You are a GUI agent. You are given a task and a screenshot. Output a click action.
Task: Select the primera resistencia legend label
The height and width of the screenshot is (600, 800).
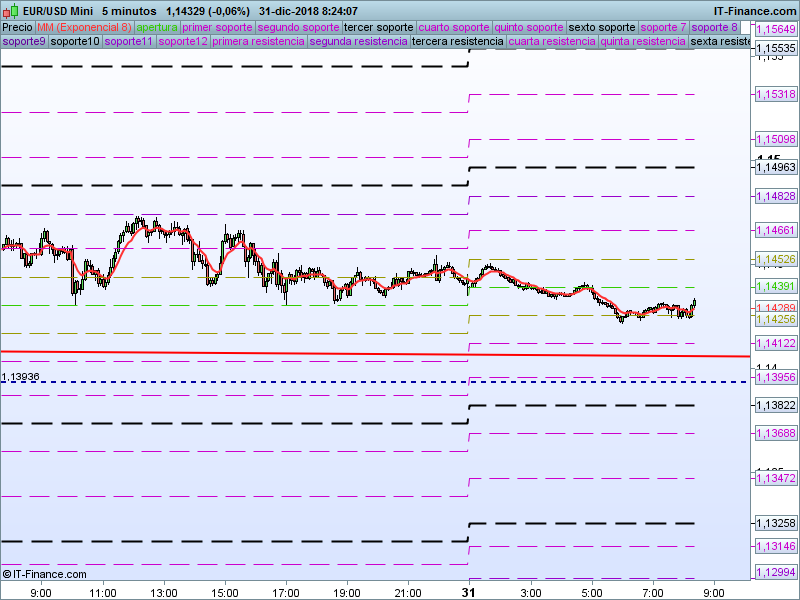259,42
